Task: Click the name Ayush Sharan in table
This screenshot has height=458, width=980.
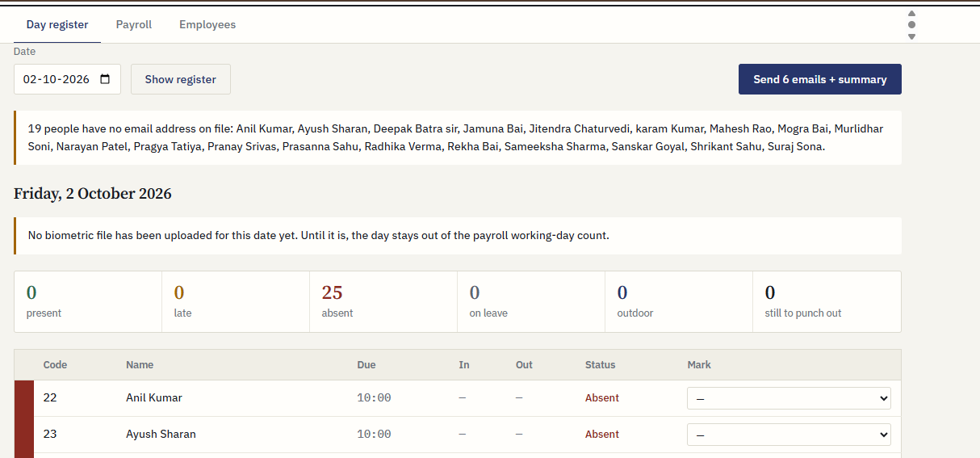Action: [x=161, y=434]
